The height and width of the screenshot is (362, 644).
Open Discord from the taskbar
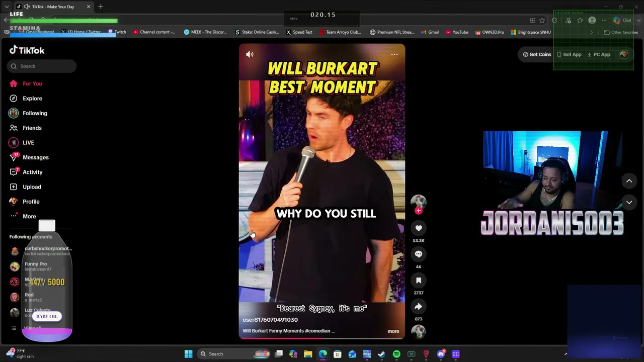tap(441, 354)
